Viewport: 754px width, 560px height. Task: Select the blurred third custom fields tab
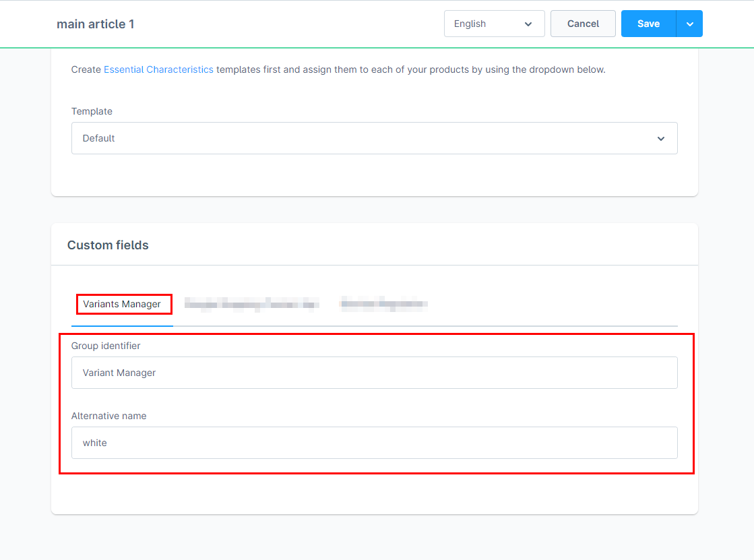pyautogui.click(x=383, y=303)
